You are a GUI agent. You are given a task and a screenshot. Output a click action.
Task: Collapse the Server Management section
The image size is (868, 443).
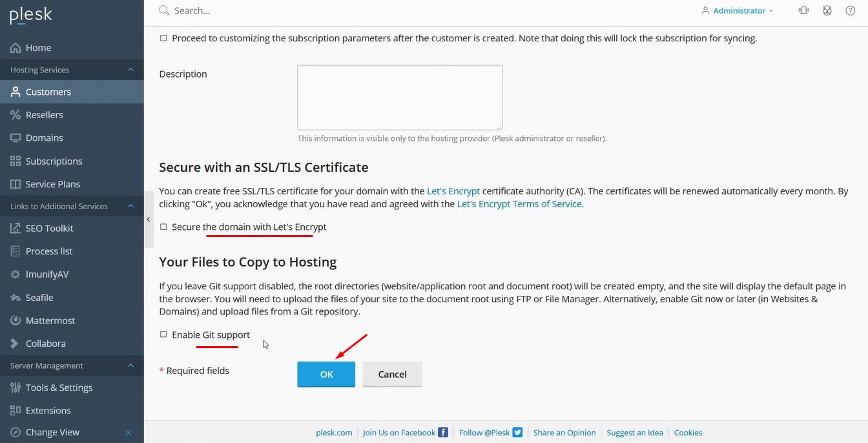130,365
